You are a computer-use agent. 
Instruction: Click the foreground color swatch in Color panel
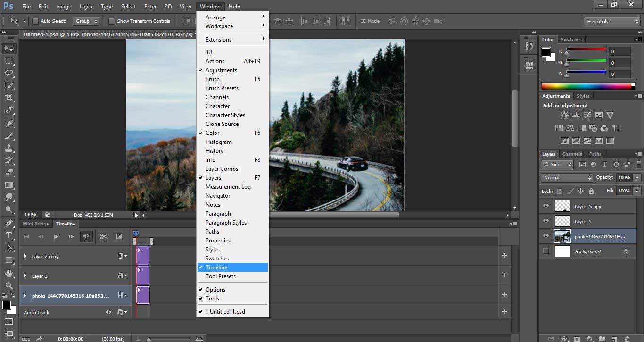tap(546, 52)
